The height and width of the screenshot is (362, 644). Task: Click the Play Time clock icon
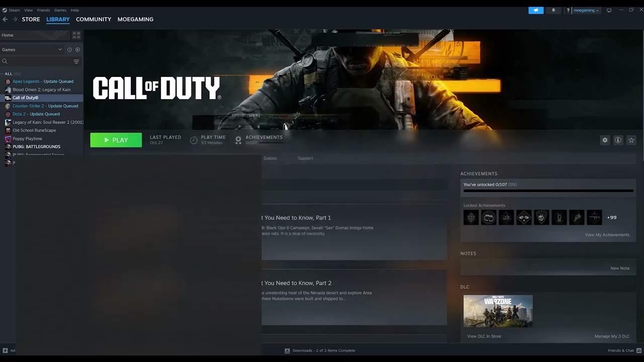pos(194,140)
